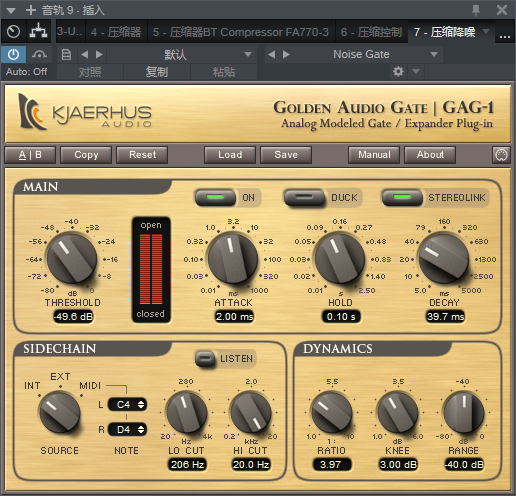
Task: Click the 39.7 ms decay value field
Action: [x=445, y=316]
